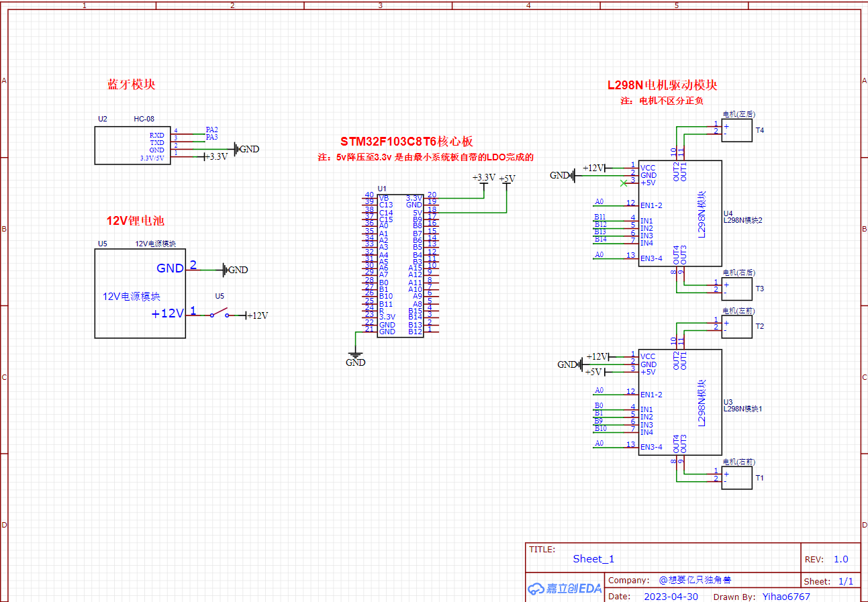This screenshot has width=868, height=602.
Task: Click the RXD pin label on HC-08
Action: pyautogui.click(x=156, y=136)
